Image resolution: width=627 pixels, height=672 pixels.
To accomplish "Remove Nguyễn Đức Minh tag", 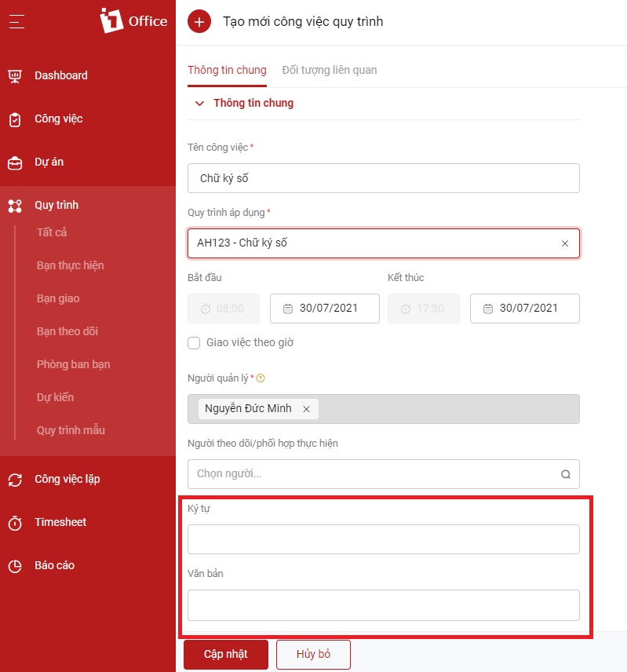I will pos(306,409).
